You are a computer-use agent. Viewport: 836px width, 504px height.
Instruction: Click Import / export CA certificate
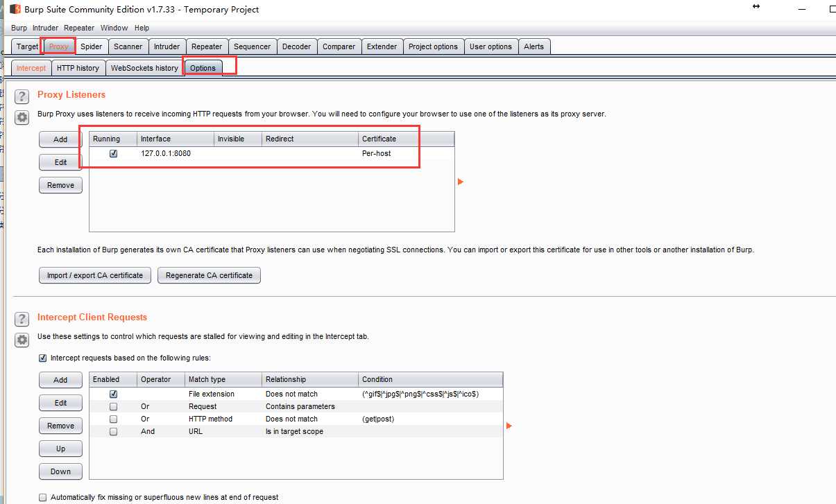pyautogui.click(x=95, y=275)
